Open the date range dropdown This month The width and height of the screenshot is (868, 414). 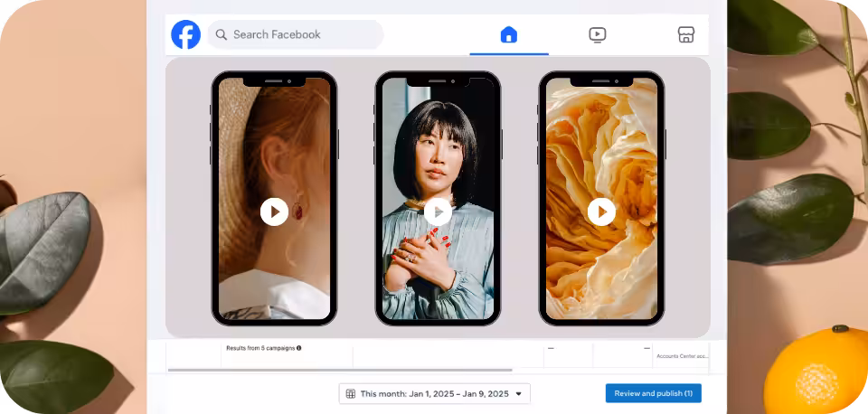(x=435, y=393)
